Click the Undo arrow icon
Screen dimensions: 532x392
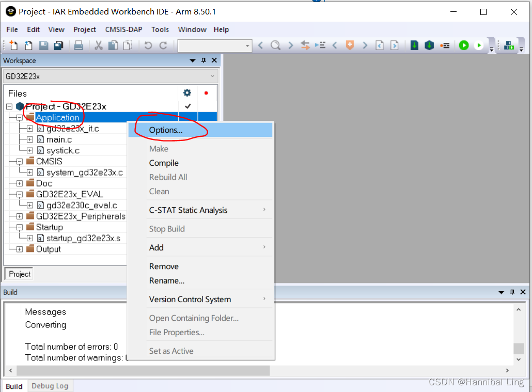coord(148,45)
